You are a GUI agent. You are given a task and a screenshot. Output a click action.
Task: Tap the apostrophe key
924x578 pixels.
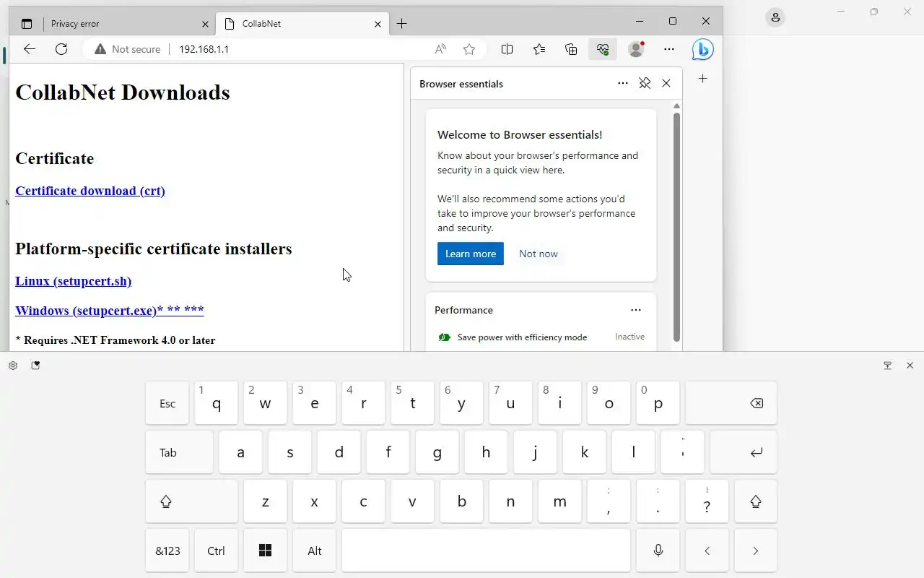[x=682, y=452]
